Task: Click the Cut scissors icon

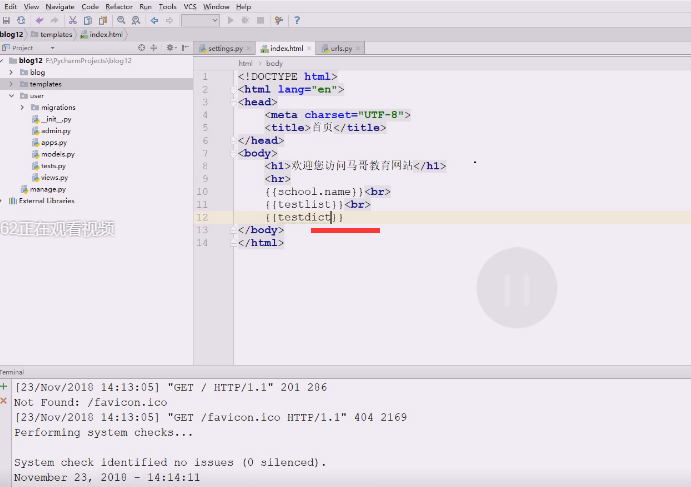Action: pyautogui.click(x=73, y=20)
